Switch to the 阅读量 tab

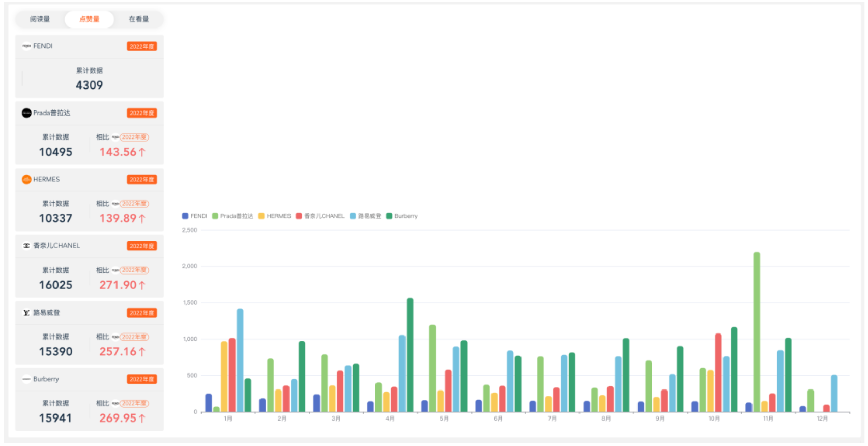click(x=40, y=19)
